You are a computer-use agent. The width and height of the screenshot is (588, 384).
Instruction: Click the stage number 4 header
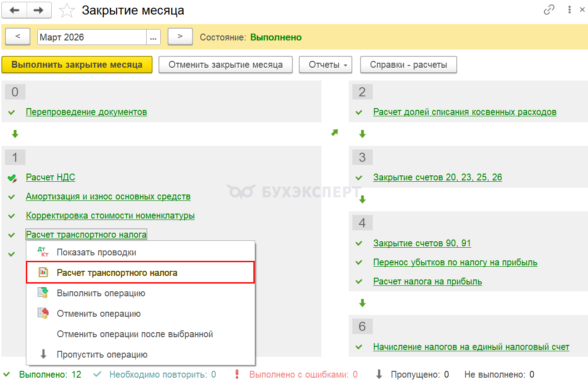(362, 223)
